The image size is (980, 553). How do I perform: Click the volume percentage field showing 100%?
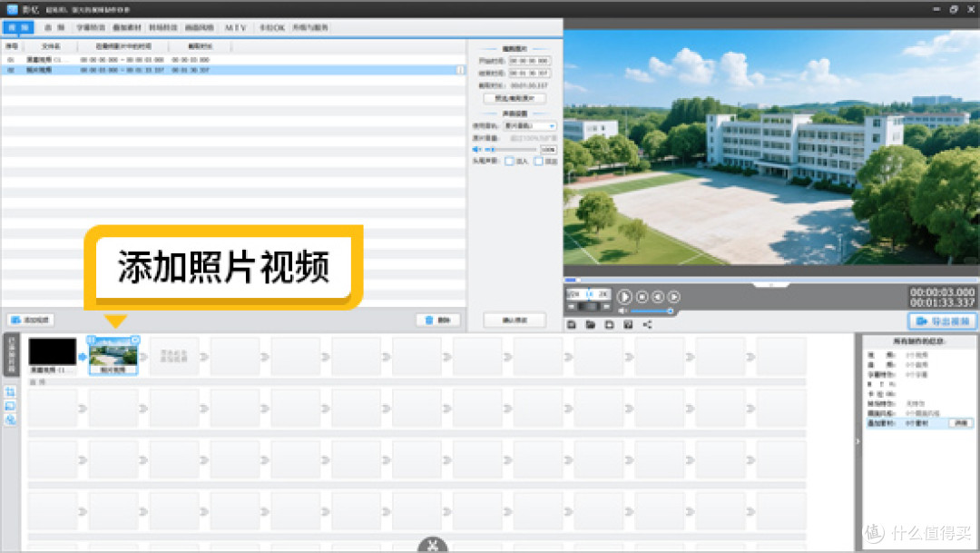click(548, 150)
